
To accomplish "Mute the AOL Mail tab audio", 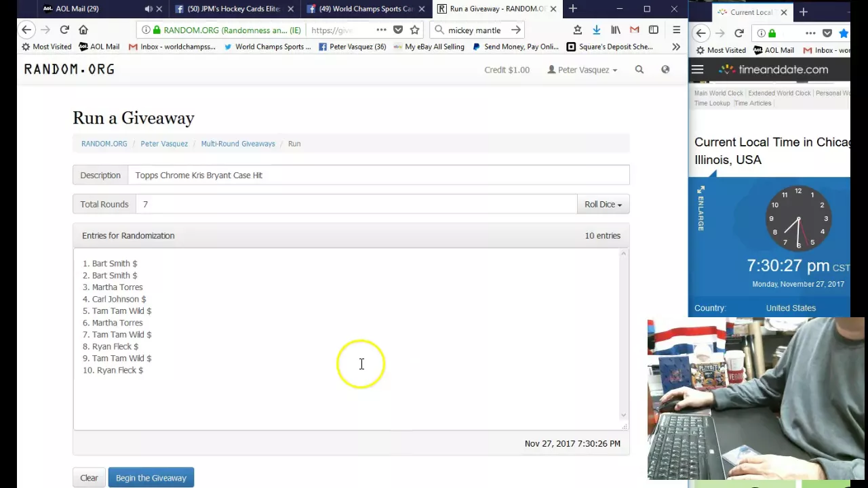I will (x=149, y=9).
